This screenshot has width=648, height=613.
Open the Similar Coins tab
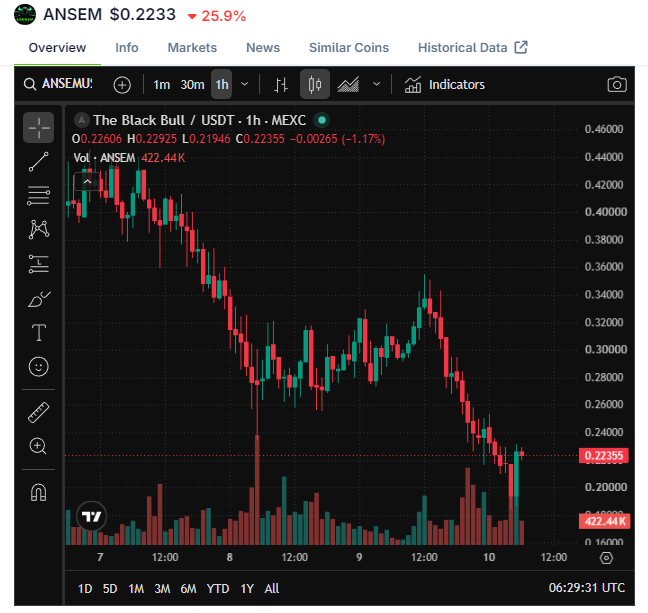[349, 48]
